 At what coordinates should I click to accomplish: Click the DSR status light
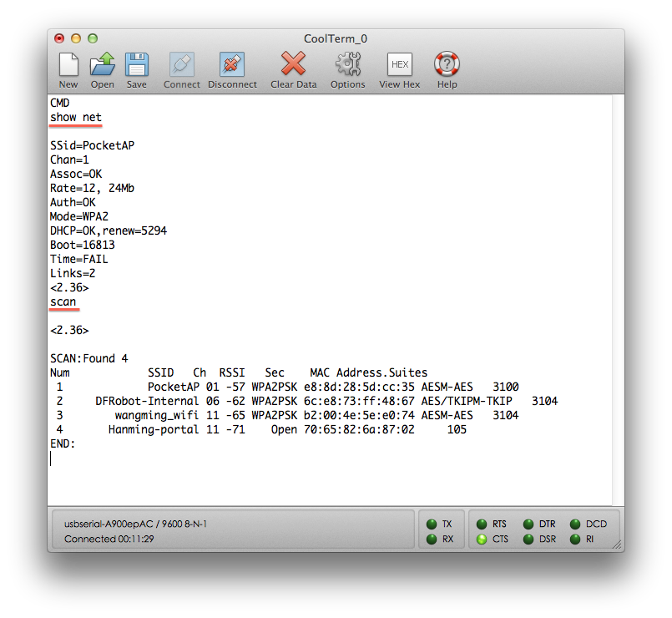tap(528, 539)
